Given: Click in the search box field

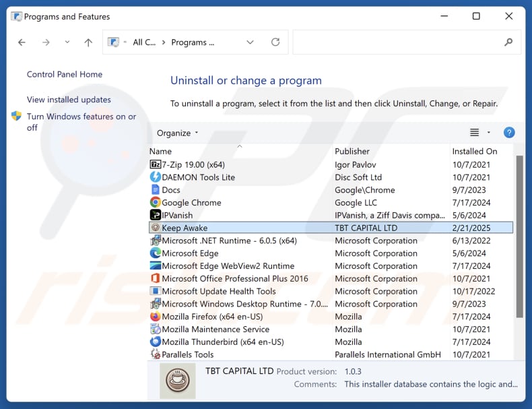Looking at the screenshot, I should tap(407, 42).
